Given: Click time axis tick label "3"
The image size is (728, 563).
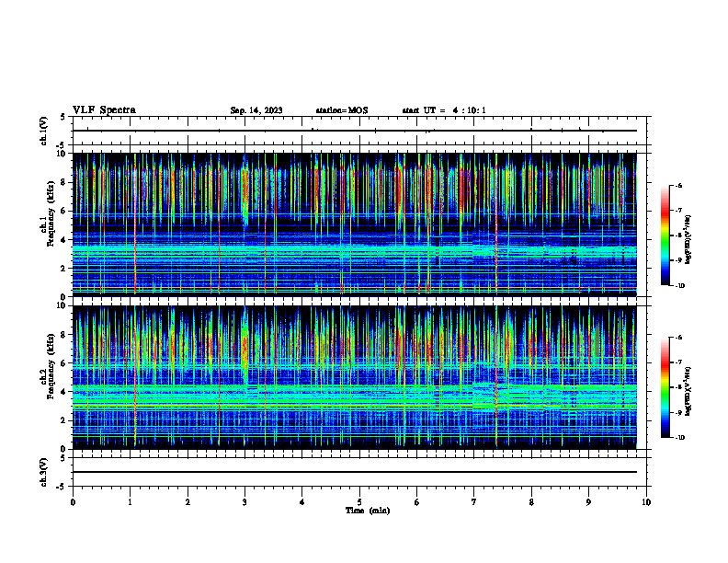Looking at the screenshot, I should (245, 502).
